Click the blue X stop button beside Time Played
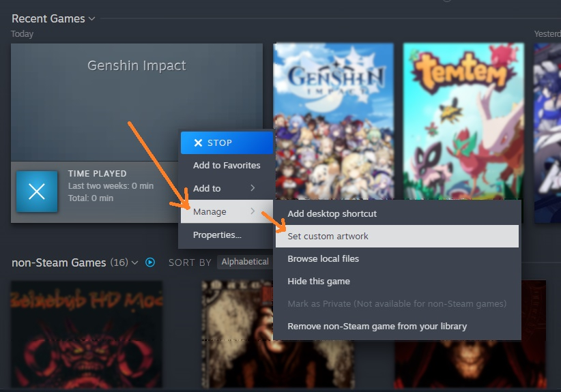561x392 pixels. [37, 192]
